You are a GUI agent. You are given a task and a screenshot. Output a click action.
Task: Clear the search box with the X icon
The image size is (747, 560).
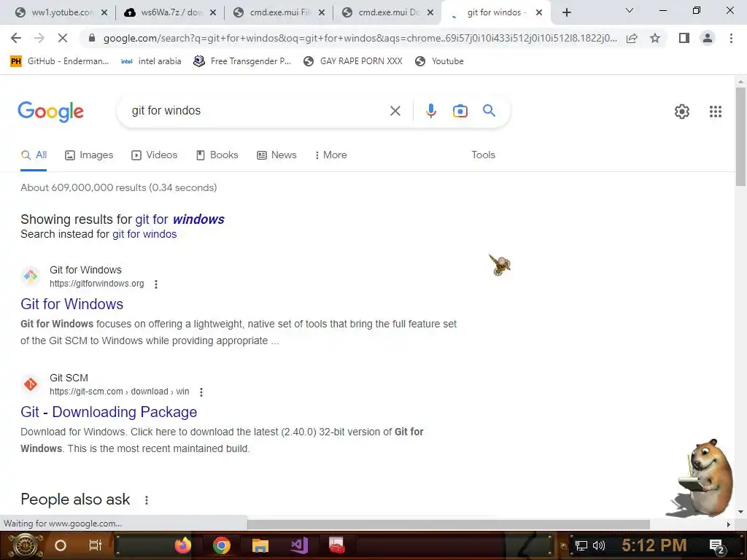click(395, 111)
